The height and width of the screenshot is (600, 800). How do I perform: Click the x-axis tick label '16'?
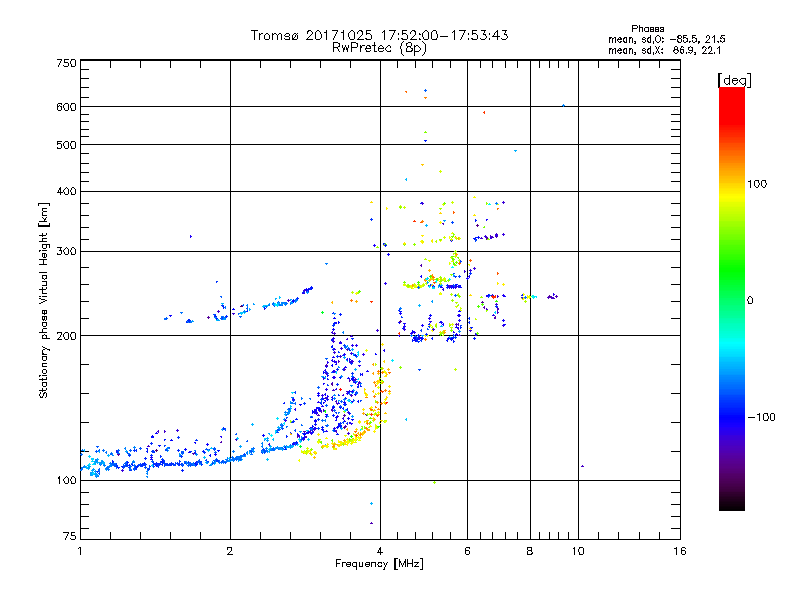[x=680, y=551]
